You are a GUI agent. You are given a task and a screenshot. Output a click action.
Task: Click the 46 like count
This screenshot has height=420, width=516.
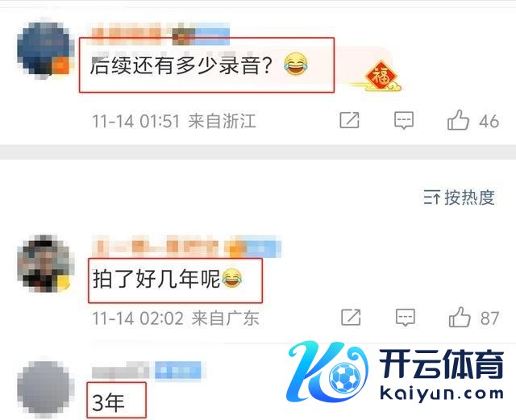click(489, 121)
